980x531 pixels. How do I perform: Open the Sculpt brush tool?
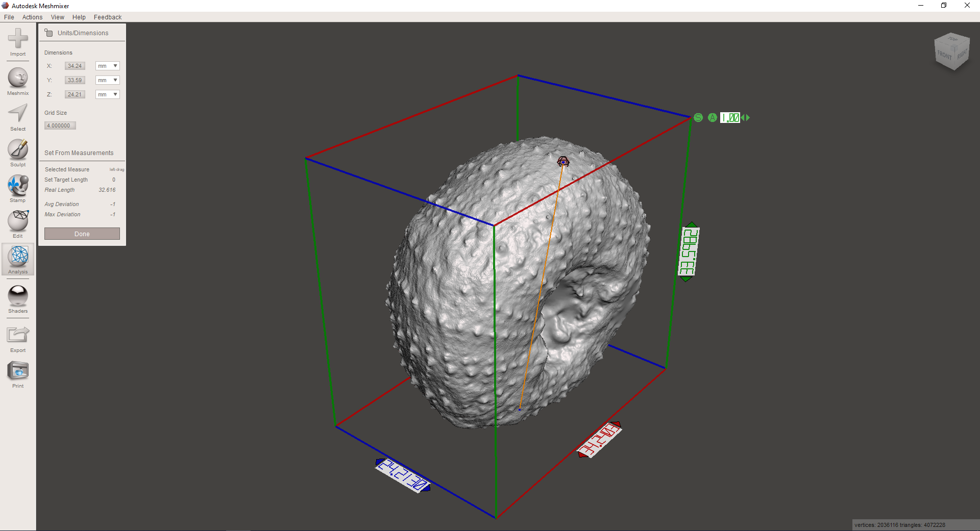pyautogui.click(x=18, y=149)
